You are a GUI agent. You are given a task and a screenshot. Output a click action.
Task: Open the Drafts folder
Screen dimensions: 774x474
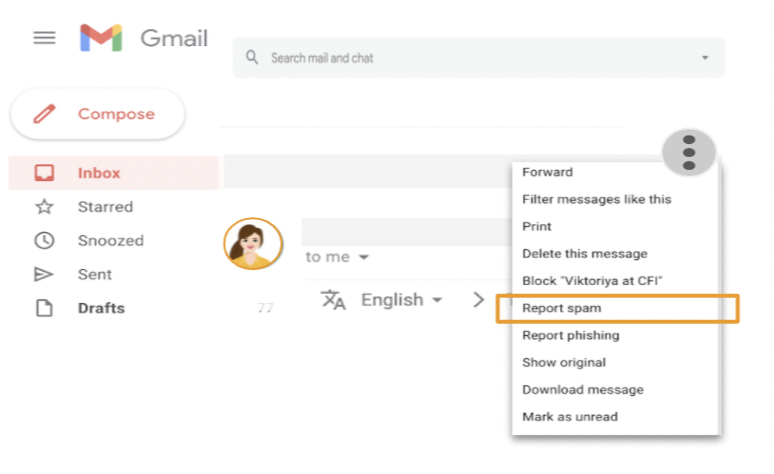click(101, 308)
